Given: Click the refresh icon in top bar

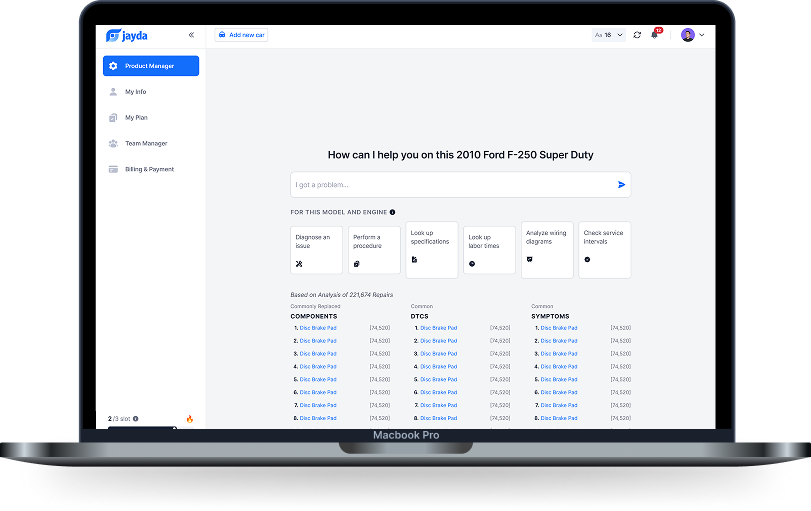Looking at the screenshot, I should (x=637, y=35).
